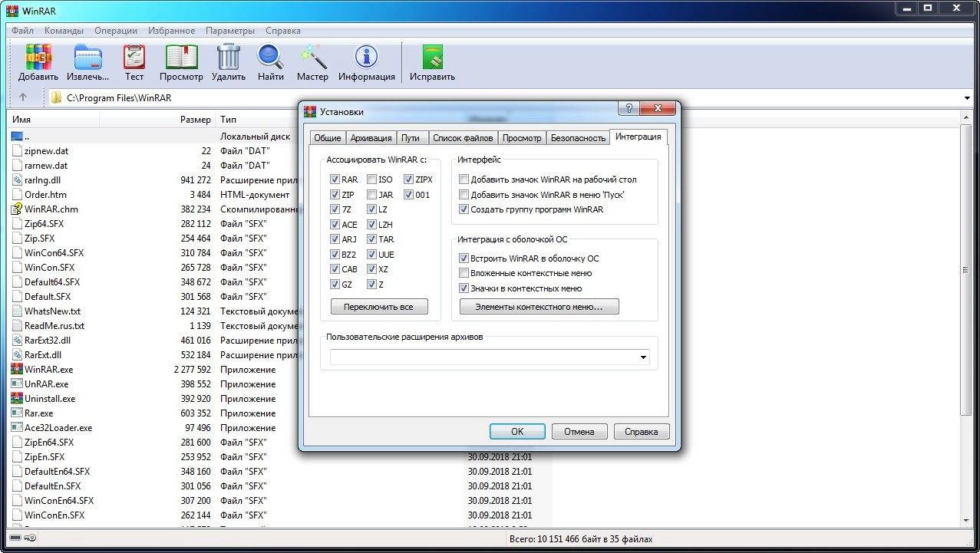Click the Извлечь (Extract) toolbar icon
This screenshot has height=553, width=980.
pos(87,58)
